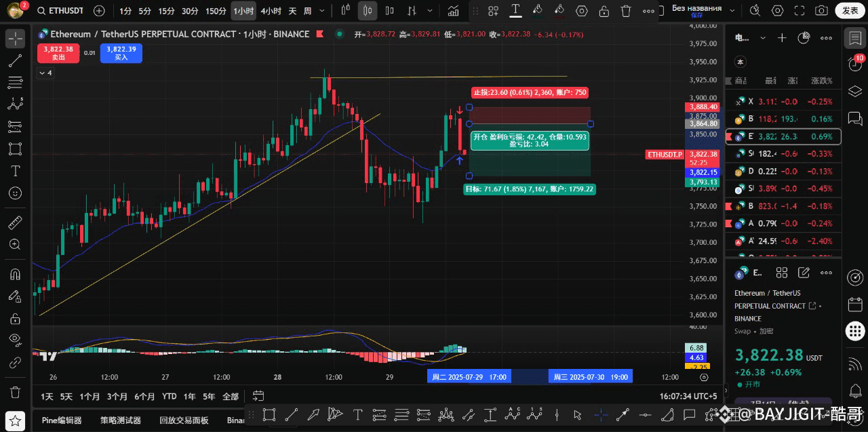
Task: Select the 3个月 date range
Action: [x=117, y=396]
